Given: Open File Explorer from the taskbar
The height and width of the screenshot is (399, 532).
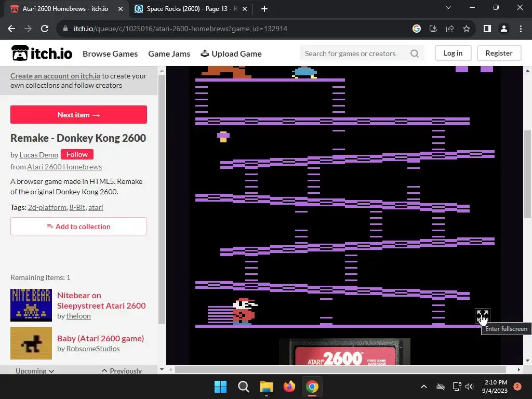Looking at the screenshot, I should coord(267,387).
